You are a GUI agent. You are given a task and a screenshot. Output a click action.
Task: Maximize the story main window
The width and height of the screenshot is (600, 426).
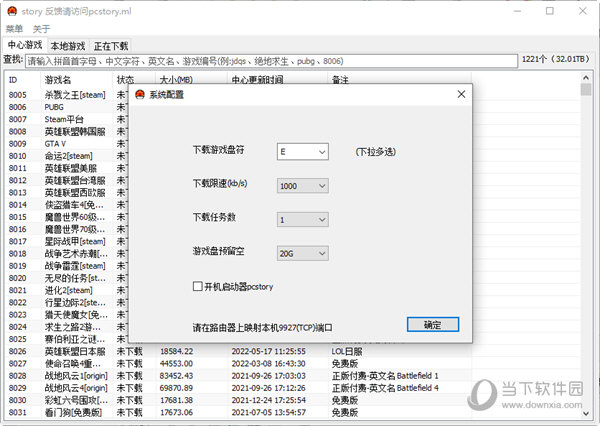click(551, 11)
